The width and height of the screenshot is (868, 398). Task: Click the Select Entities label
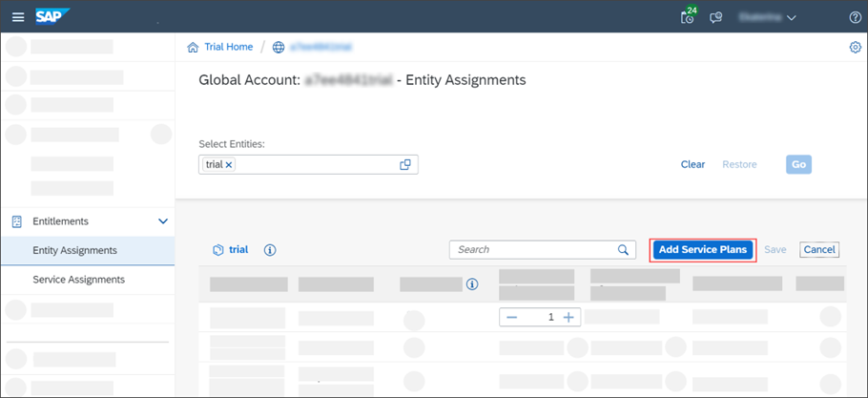tap(232, 144)
